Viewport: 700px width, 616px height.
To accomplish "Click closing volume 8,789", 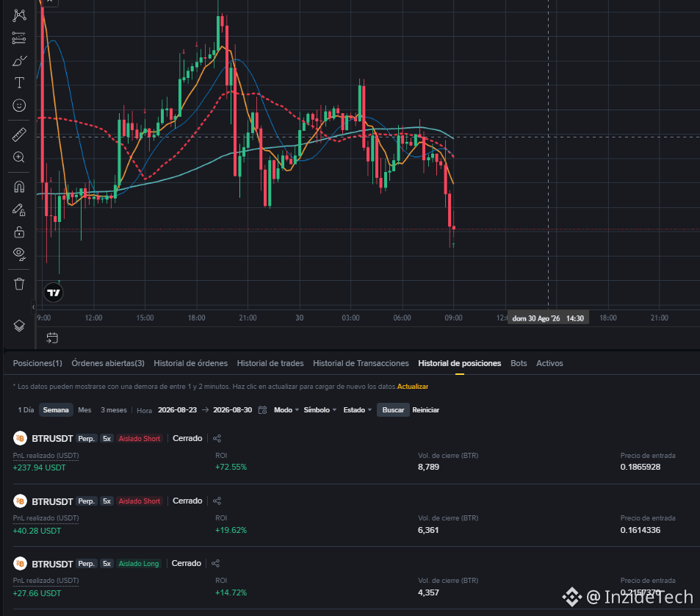I will pos(428,467).
